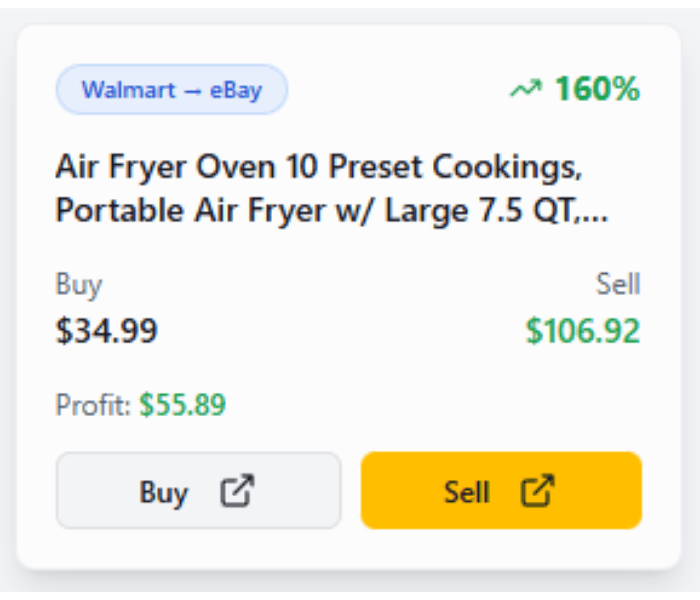The height and width of the screenshot is (600, 700).
Task: Click the arrow between Walmart and eBay
Action: coord(192,91)
